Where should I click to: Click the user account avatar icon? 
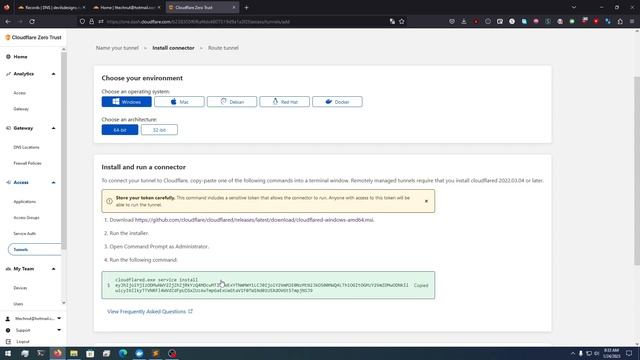point(8,318)
